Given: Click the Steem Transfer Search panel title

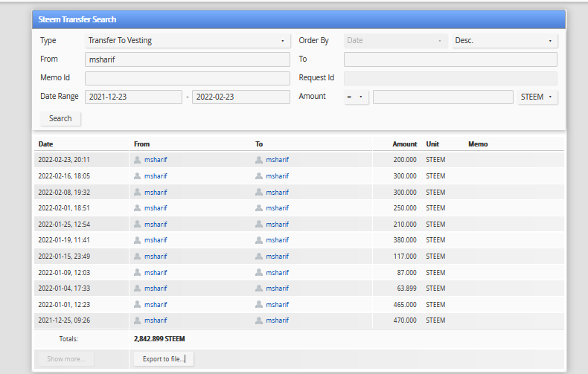Looking at the screenshot, I should pyautogui.click(x=77, y=19).
